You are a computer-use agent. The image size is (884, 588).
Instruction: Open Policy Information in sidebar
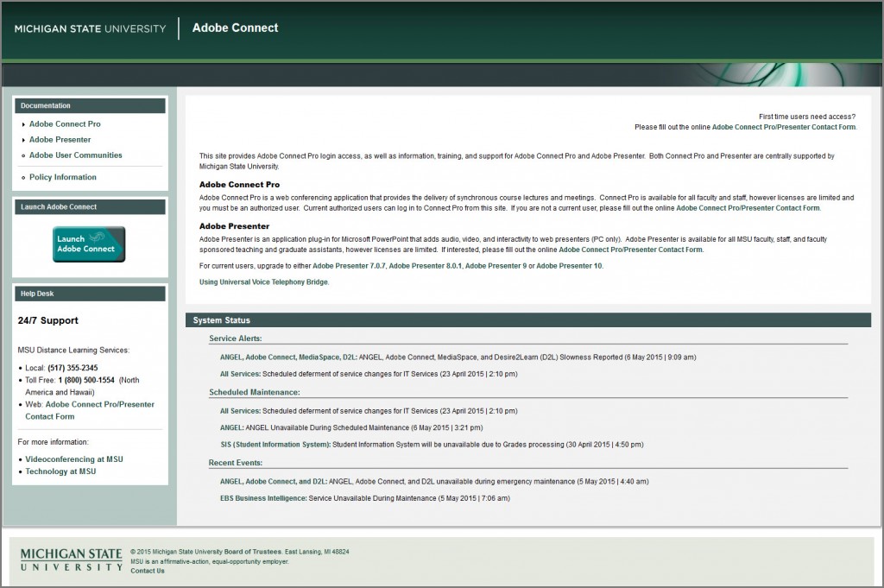tap(62, 177)
